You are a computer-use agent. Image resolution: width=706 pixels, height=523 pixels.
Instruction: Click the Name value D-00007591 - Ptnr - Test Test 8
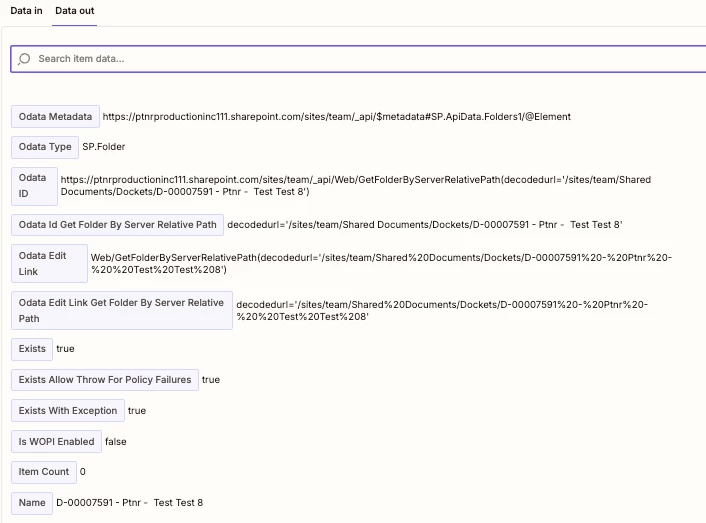pyautogui.click(x=130, y=503)
